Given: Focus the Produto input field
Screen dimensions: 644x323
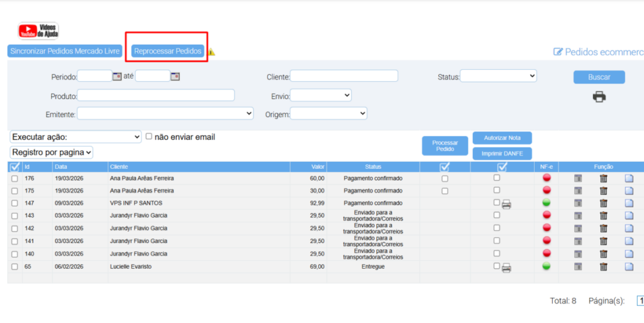Looking at the screenshot, I should tap(156, 95).
